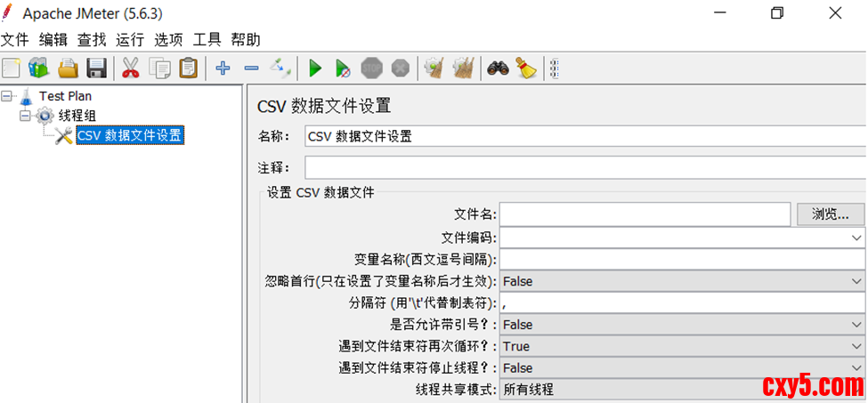Click the Stop sign icon

[372, 69]
